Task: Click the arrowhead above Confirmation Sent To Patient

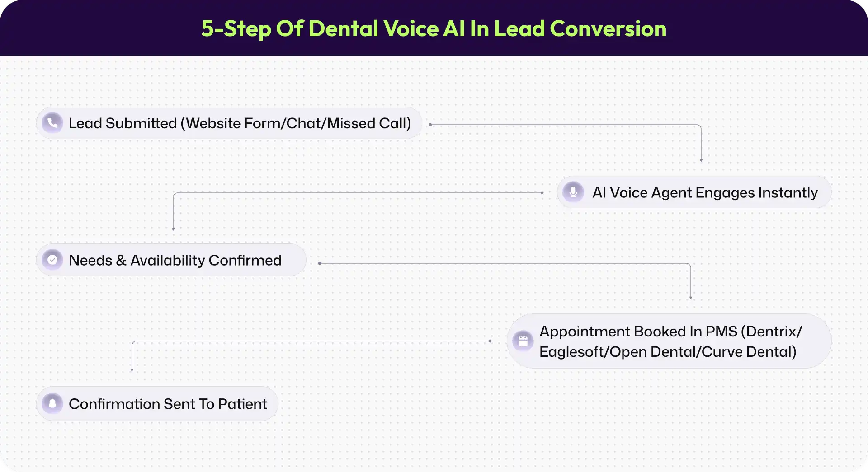Action: 132,370
